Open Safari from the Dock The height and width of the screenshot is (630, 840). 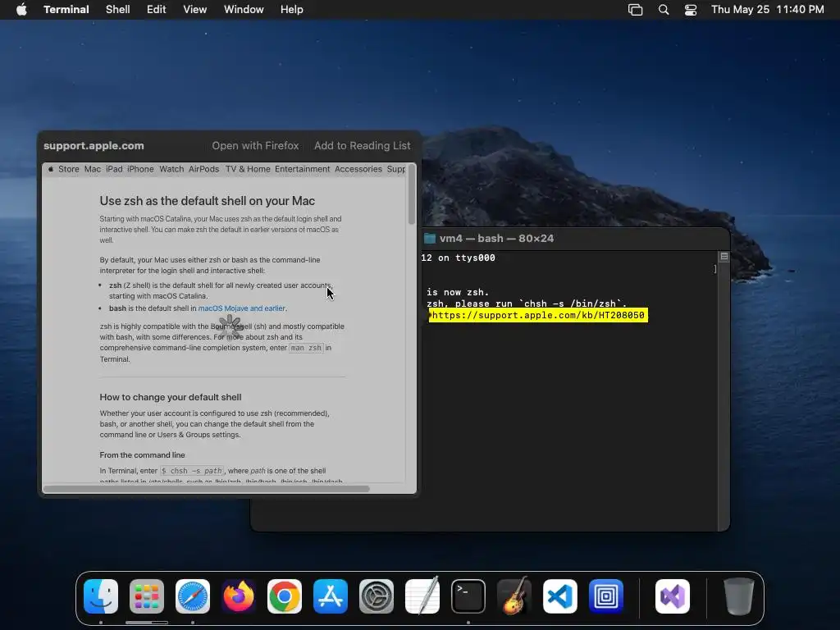(x=193, y=596)
